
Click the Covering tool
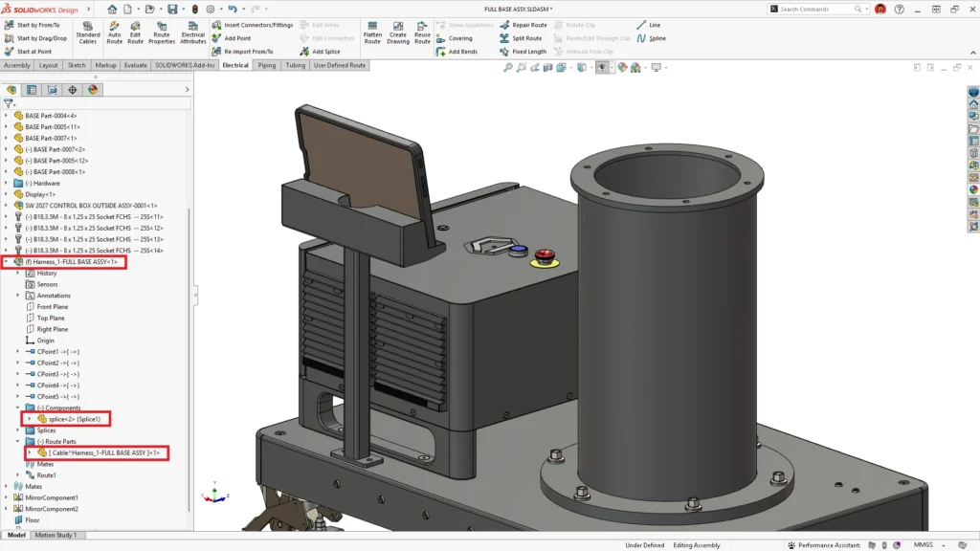(455, 38)
